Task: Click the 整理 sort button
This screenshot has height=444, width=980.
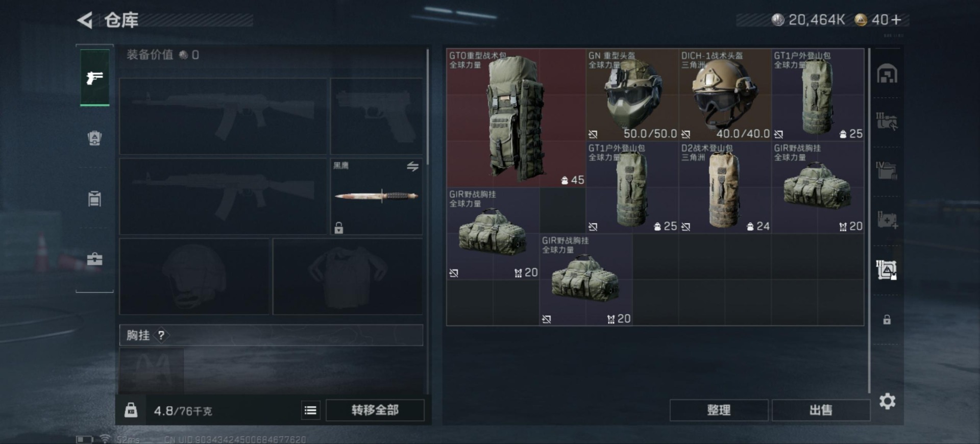Action: click(719, 410)
